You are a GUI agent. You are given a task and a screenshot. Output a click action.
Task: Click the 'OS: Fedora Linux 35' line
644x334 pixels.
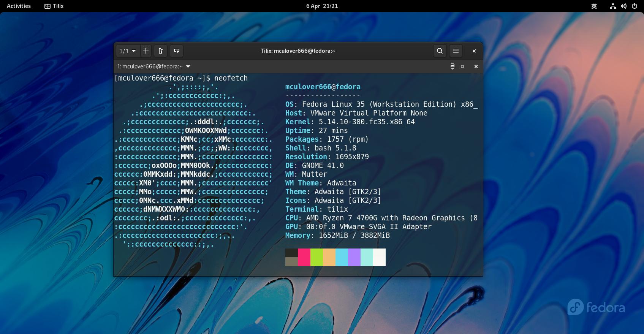click(x=381, y=104)
